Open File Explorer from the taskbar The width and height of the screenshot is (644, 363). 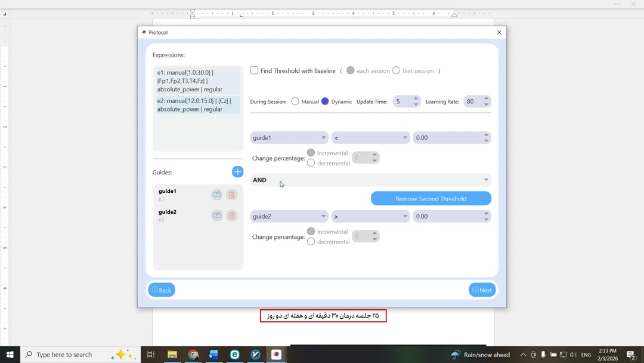click(x=172, y=355)
